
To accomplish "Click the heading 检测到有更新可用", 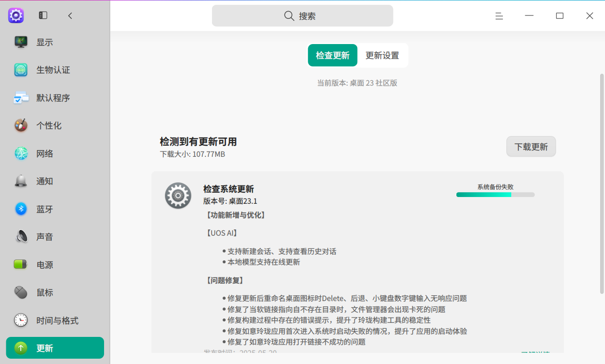I will [x=198, y=142].
